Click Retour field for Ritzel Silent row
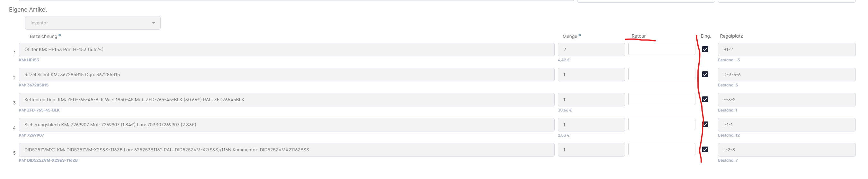The image size is (868, 179). [661, 74]
